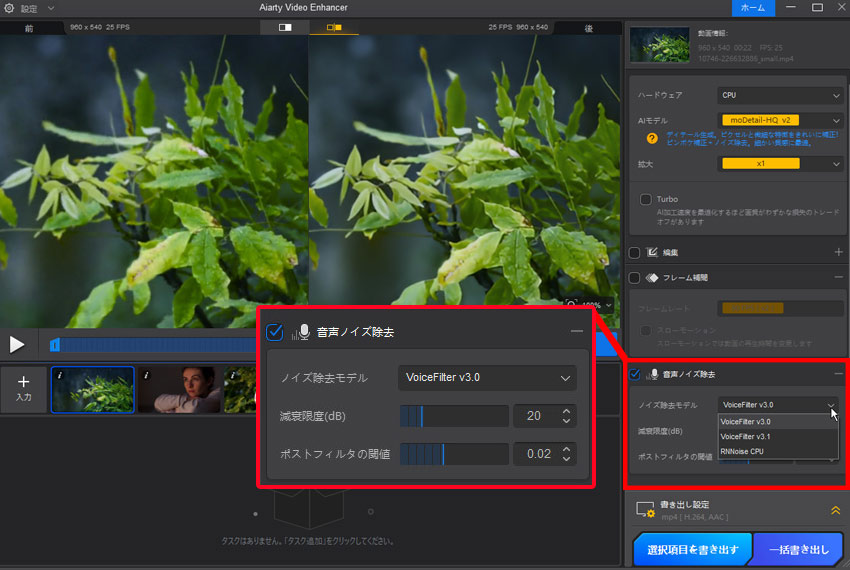Viewport: 850px width, 570px height.
Task: Open the 拡大 x1 scale dropdown
Action: 780,163
